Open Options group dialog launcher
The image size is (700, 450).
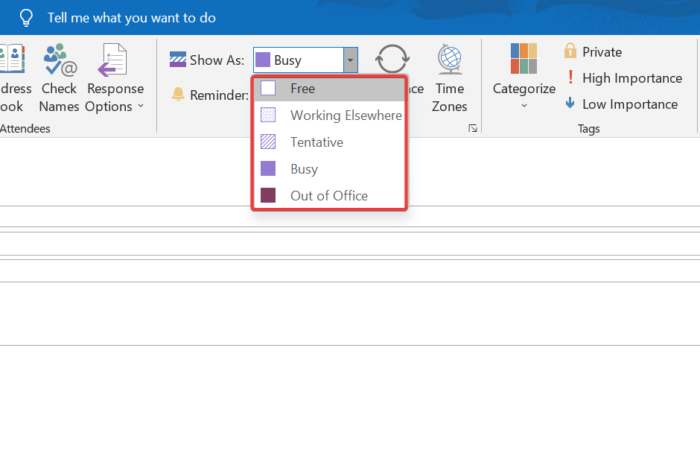(472, 128)
